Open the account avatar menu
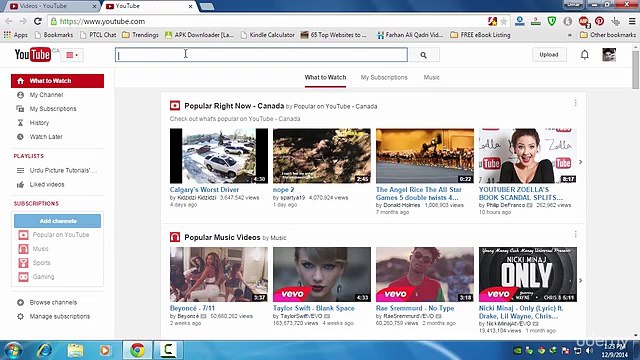Viewport: 640px width, 360px height. pos(609,55)
